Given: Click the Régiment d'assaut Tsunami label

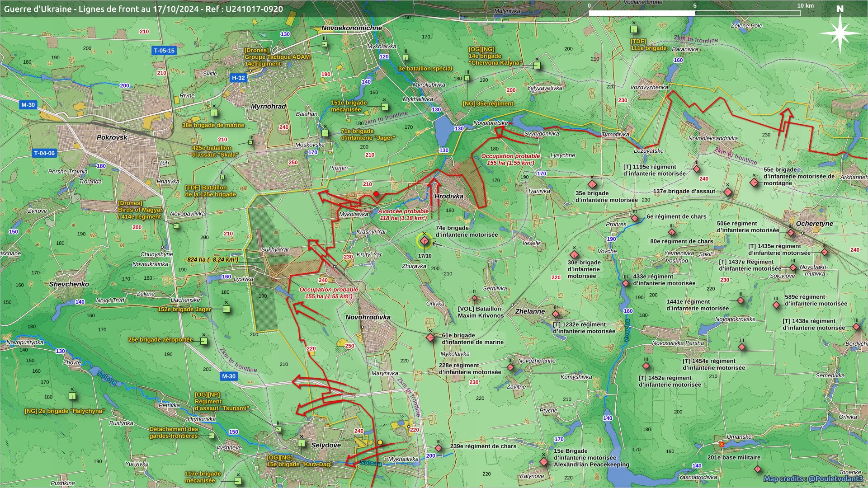Looking at the screenshot, I should (x=222, y=401).
